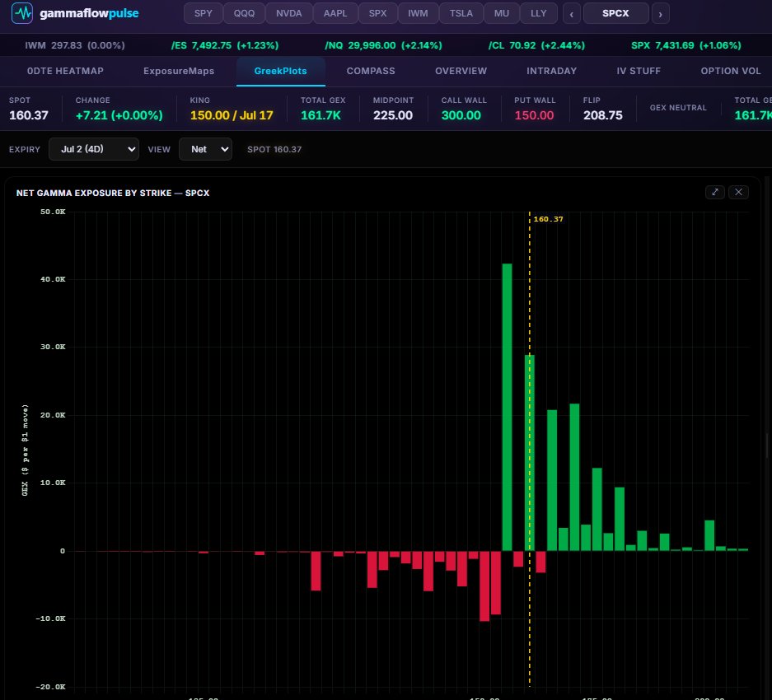Click the tallest green gamma bar
Viewport: 772px width, 700px height.
click(508, 407)
